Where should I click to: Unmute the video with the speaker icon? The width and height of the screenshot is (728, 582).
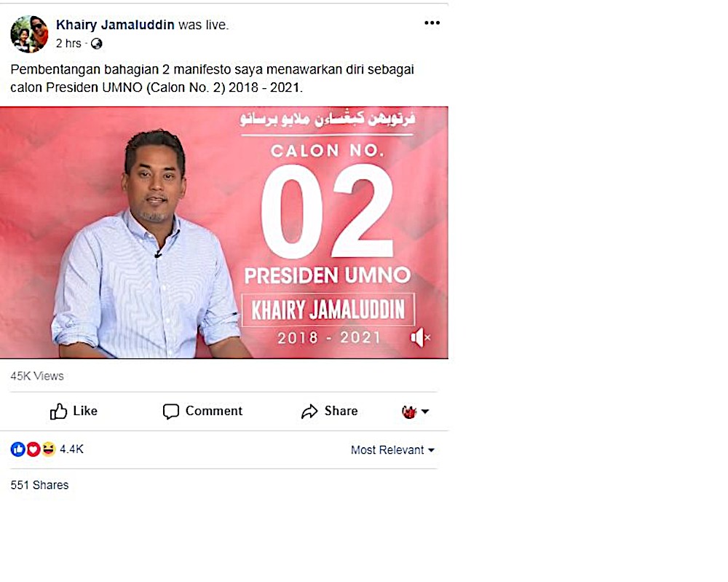coord(420,337)
